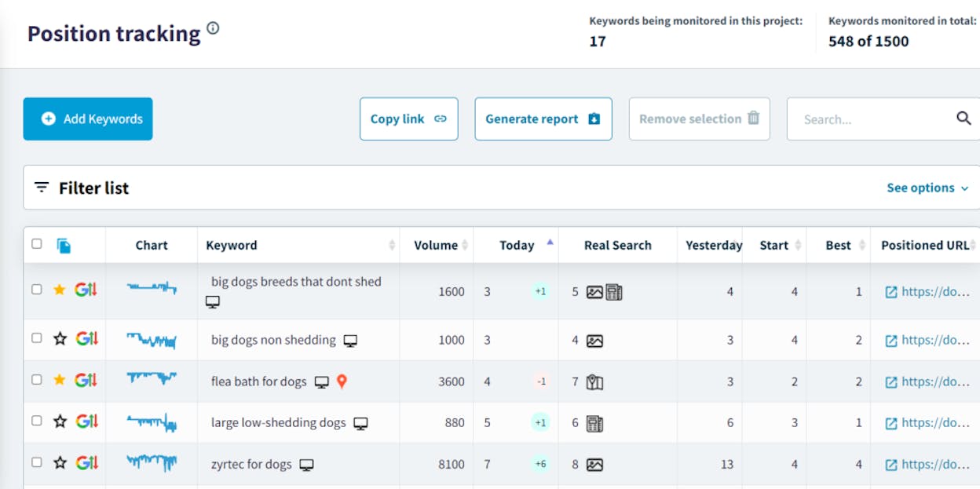The height and width of the screenshot is (489, 980).
Task: Open chart for large low-shedding dogs
Action: 152,423
